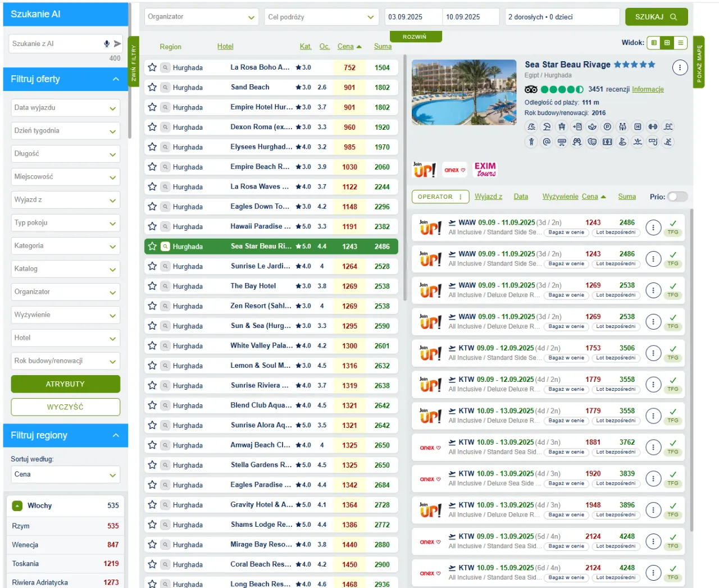Favorite the Sand Beach hotel with its star
Image resolution: width=719 pixels, height=588 pixels.
click(152, 88)
